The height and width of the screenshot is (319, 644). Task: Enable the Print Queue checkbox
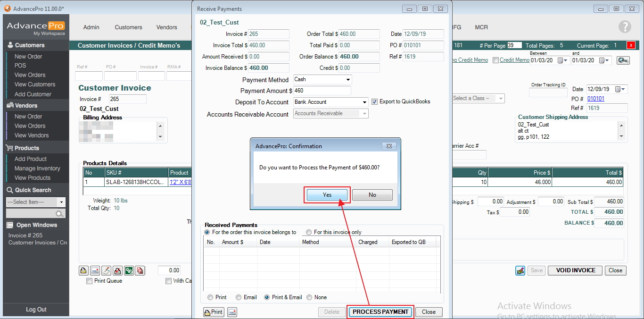coord(89,281)
